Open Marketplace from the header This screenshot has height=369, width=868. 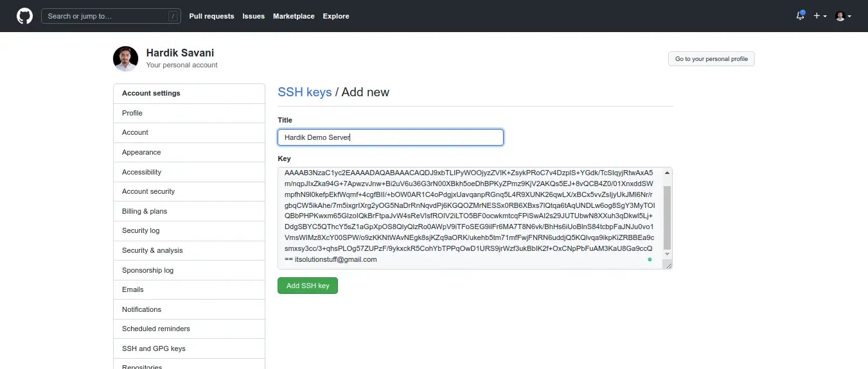click(x=294, y=16)
